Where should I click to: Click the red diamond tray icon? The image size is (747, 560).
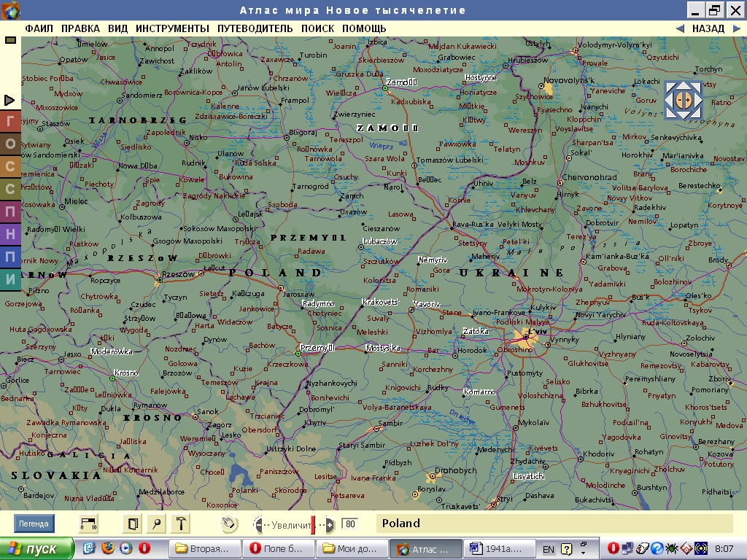pyautogui.click(x=686, y=548)
